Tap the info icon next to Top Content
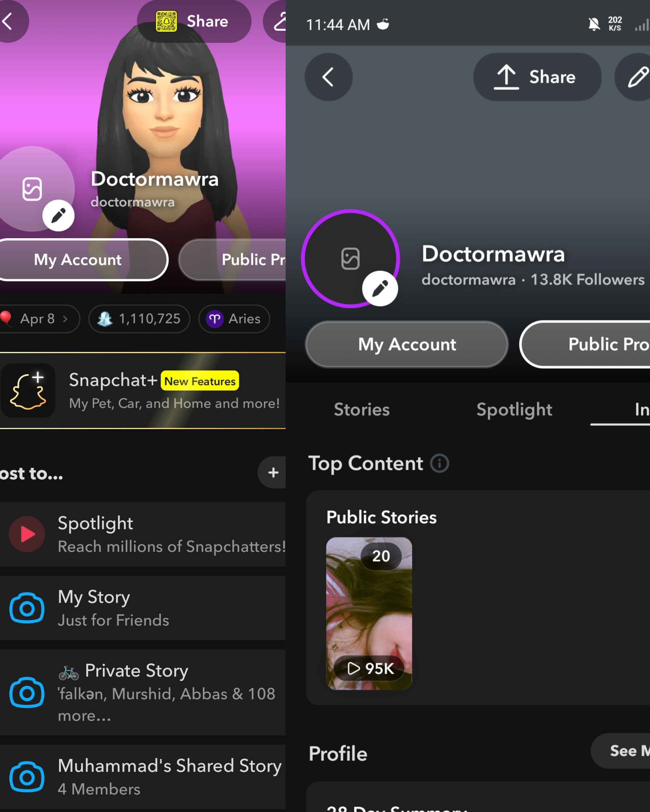Image resolution: width=650 pixels, height=812 pixels. pos(440,463)
